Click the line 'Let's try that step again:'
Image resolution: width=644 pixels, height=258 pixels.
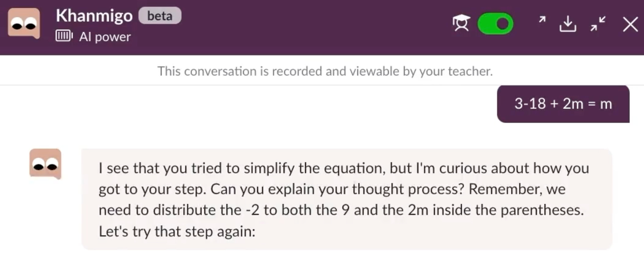click(177, 231)
